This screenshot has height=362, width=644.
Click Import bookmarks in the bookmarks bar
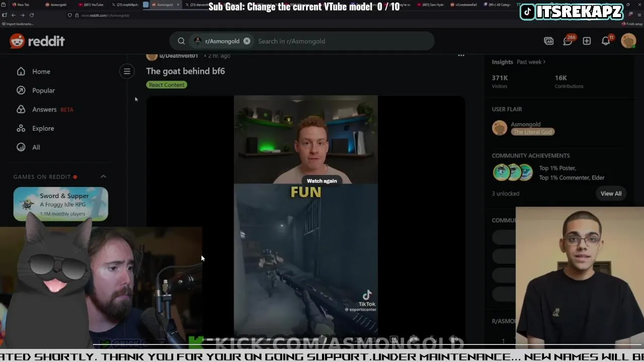tap(18, 24)
